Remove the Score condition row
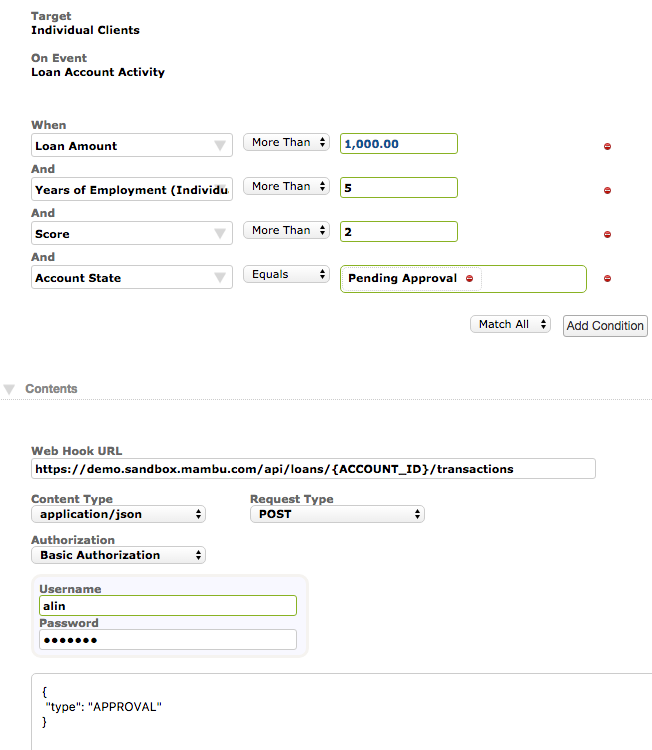 pyautogui.click(x=607, y=235)
